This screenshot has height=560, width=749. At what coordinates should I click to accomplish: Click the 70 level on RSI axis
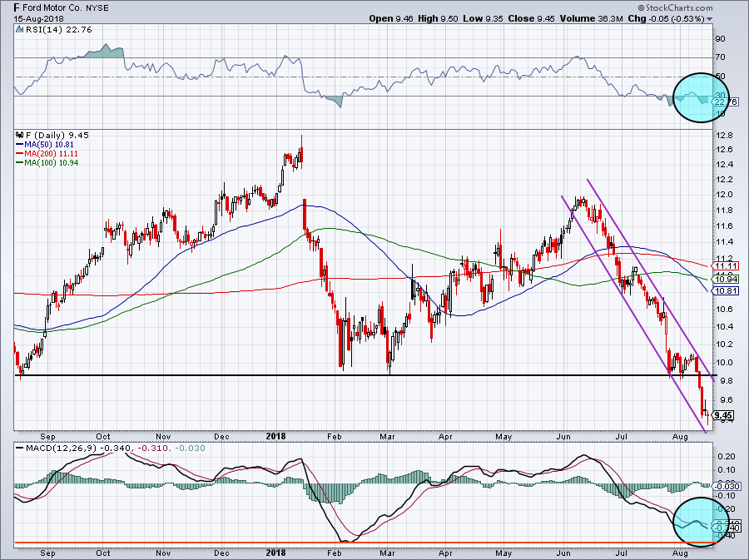click(x=721, y=57)
